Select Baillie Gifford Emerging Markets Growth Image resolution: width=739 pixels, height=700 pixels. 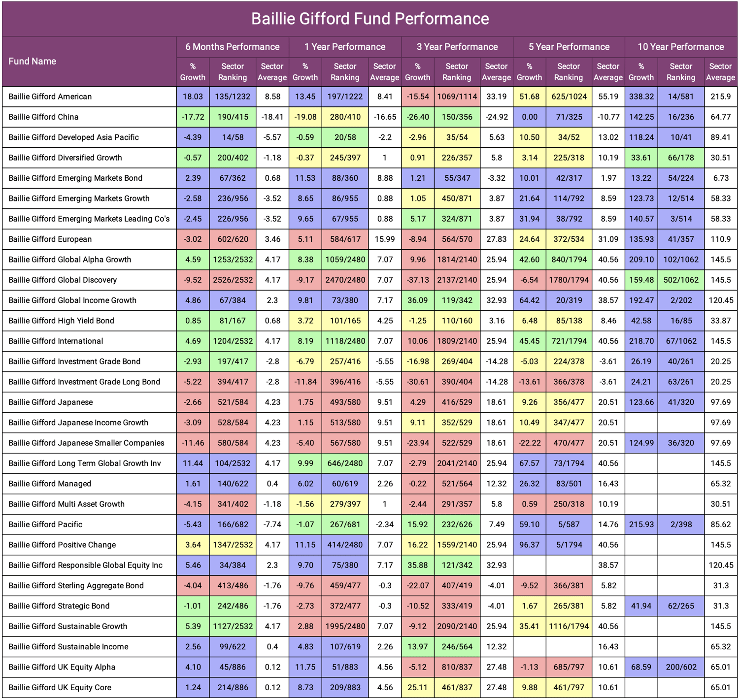79,199
